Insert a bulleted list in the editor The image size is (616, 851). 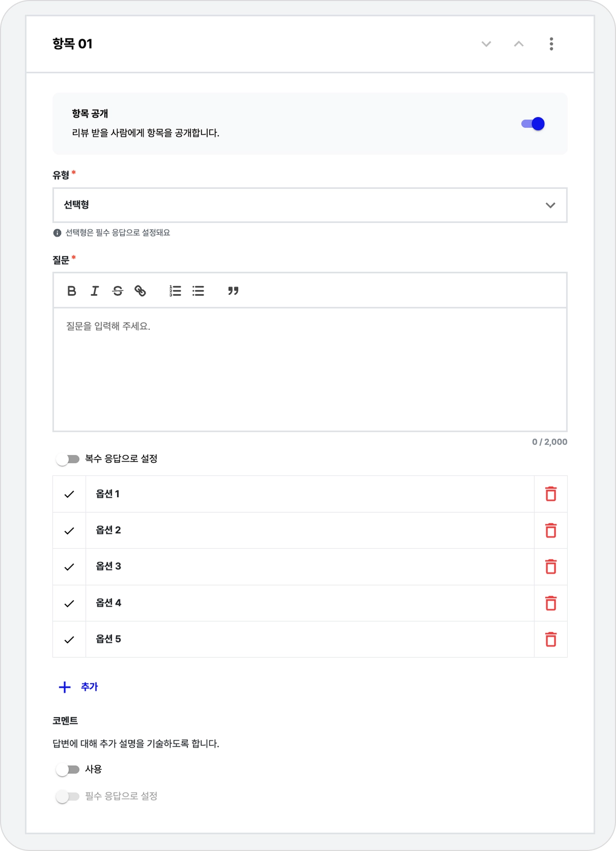(x=198, y=291)
